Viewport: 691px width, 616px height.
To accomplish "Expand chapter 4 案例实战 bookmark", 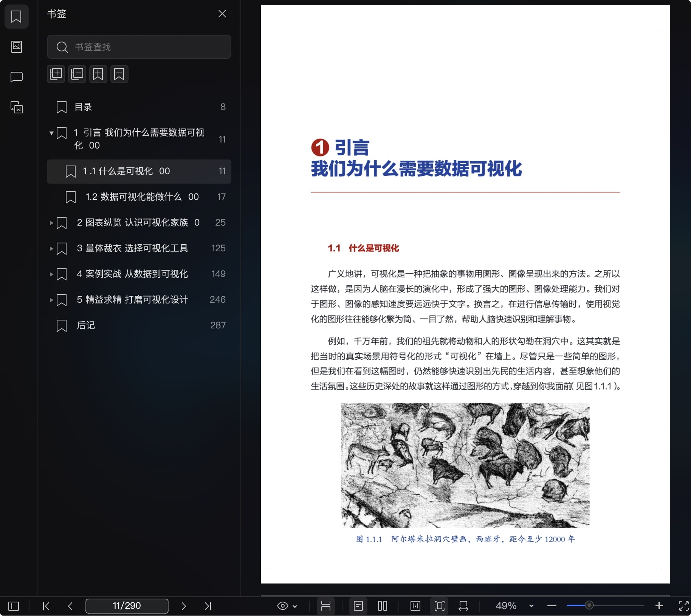I will (51, 274).
